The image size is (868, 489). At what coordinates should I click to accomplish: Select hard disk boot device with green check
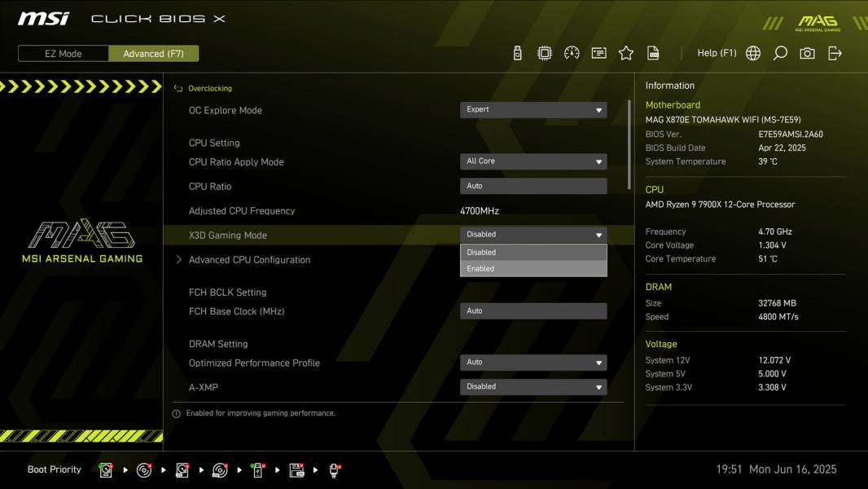click(x=105, y=470)
